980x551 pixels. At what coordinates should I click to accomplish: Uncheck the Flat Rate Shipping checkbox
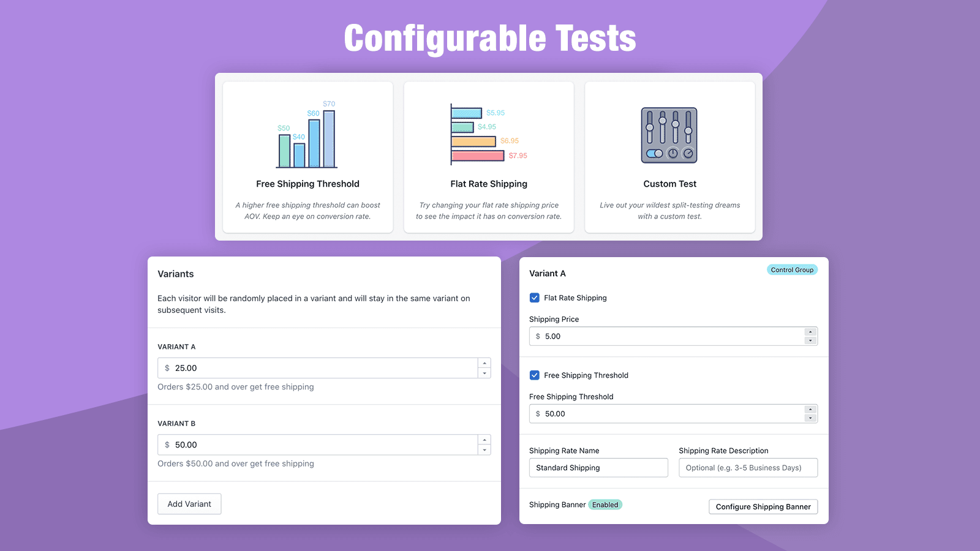tap(535, 298)
